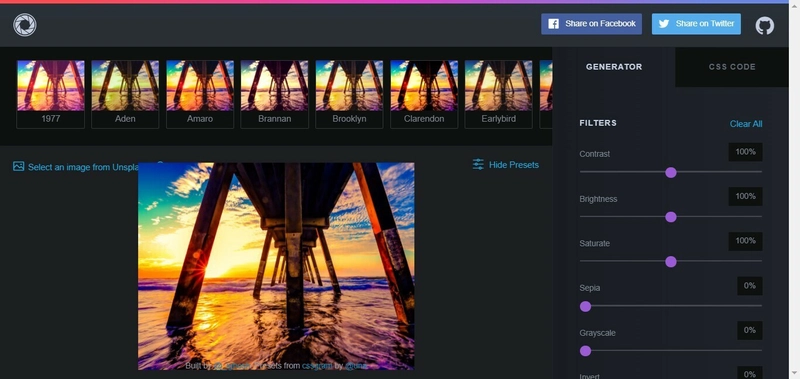Open the GitHub repository icon
Viewport: 800px width, 379px height.
tap(764, 26)
